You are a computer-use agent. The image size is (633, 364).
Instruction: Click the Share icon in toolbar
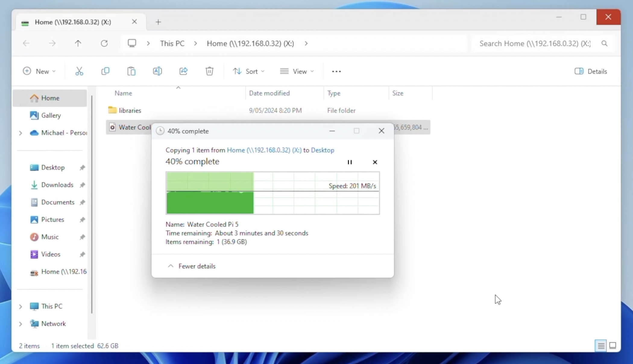(183, 71)
